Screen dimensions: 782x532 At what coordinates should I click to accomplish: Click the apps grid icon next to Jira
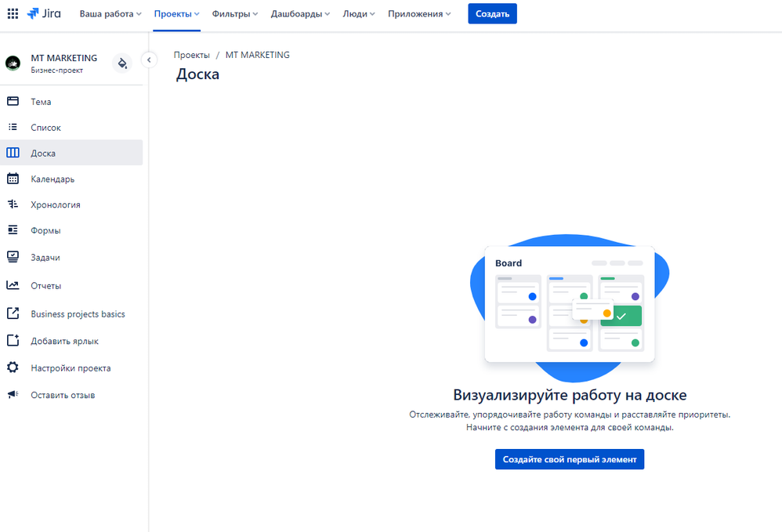point(11,13)
